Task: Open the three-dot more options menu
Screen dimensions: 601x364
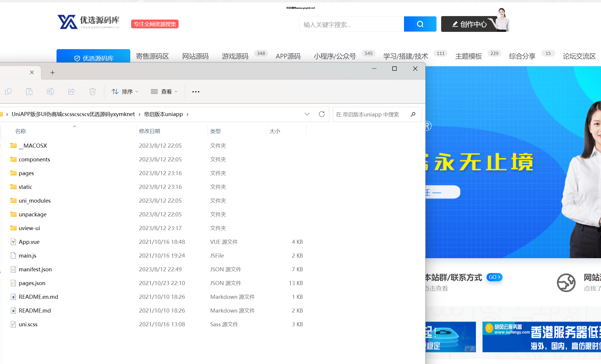Action: pos(196,92)
